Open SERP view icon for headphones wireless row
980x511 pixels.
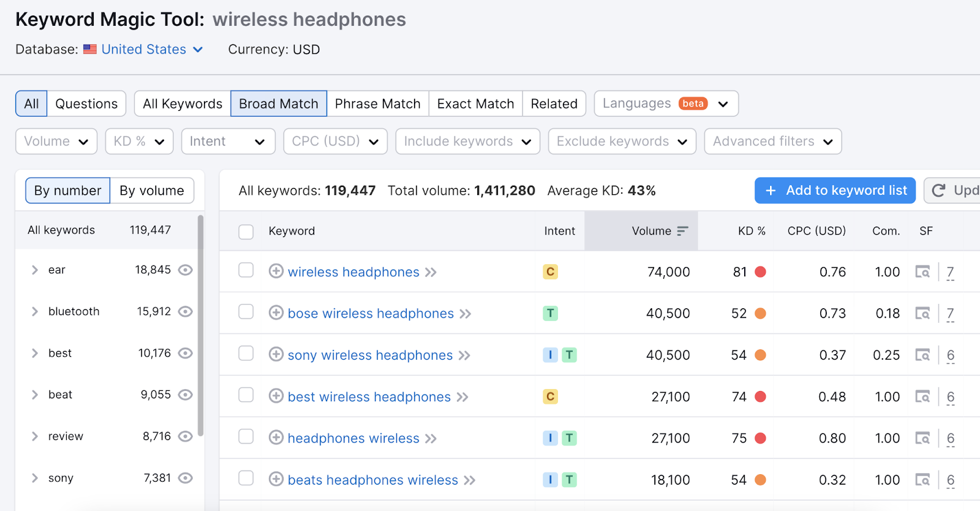pyautogui.click(x=922, y=438)
